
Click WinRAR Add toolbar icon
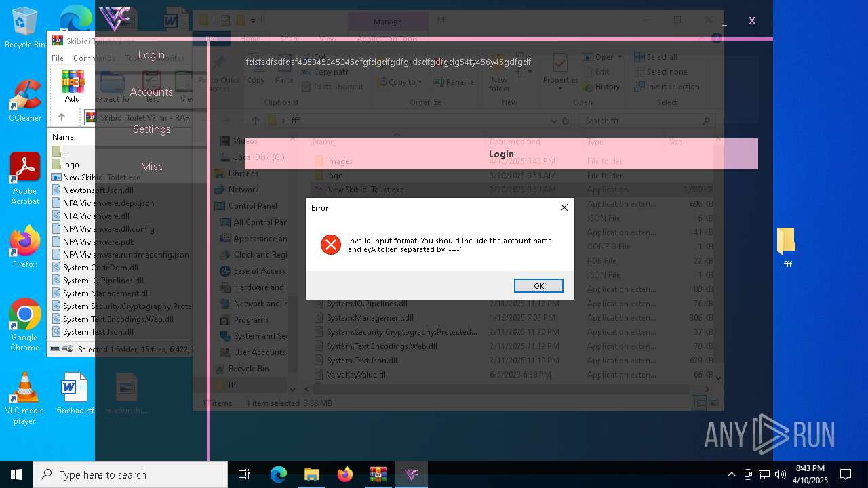(73, 86)
